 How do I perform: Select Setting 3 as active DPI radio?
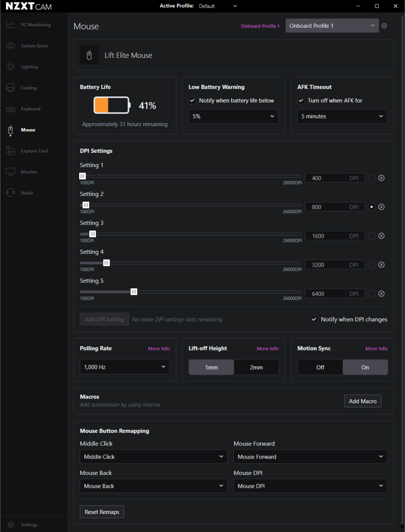click(372, 236)
